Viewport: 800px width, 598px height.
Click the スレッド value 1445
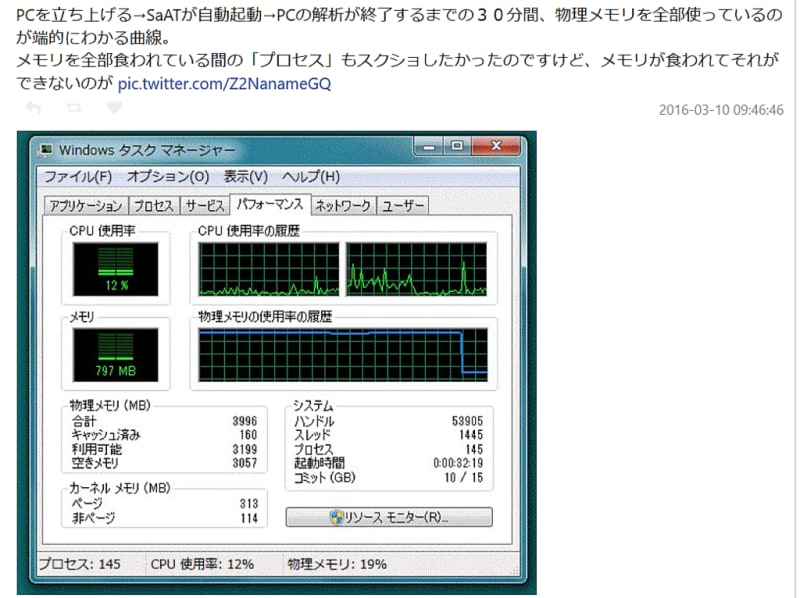pyautogui.click(x=471, y=435)
